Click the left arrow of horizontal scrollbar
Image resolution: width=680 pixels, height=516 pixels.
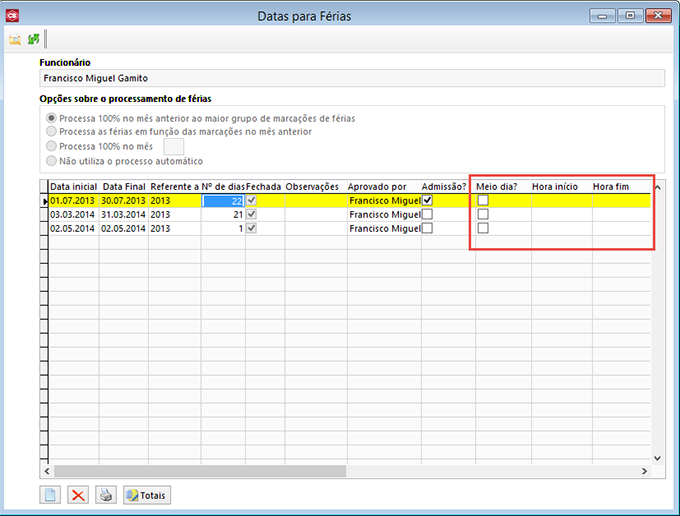[x=45, y=470]
